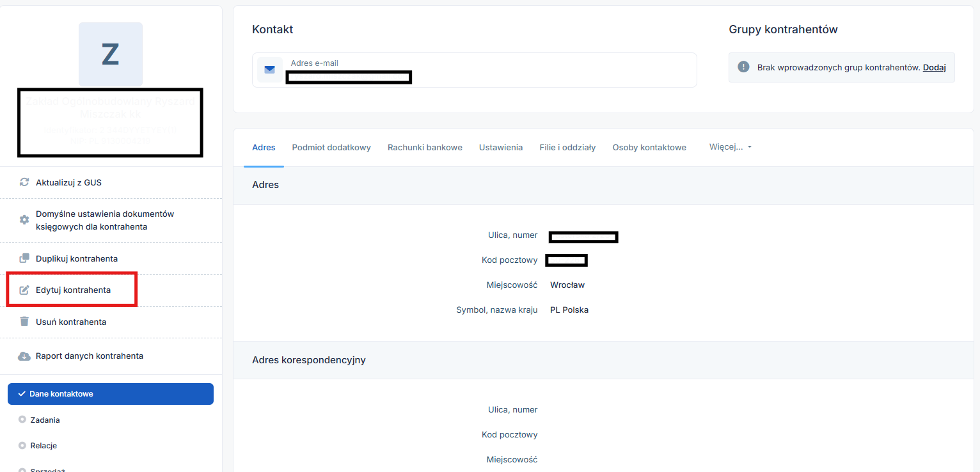
Task: Open the Osoby kontaktowe tab
Action: pos(649,147)
